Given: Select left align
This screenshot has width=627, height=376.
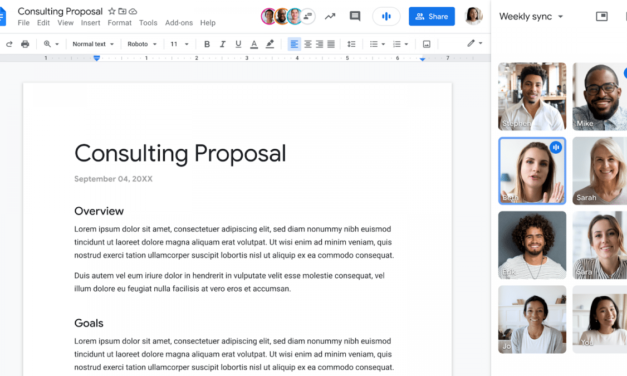Looking at the screenshot, I should [294, 44].
